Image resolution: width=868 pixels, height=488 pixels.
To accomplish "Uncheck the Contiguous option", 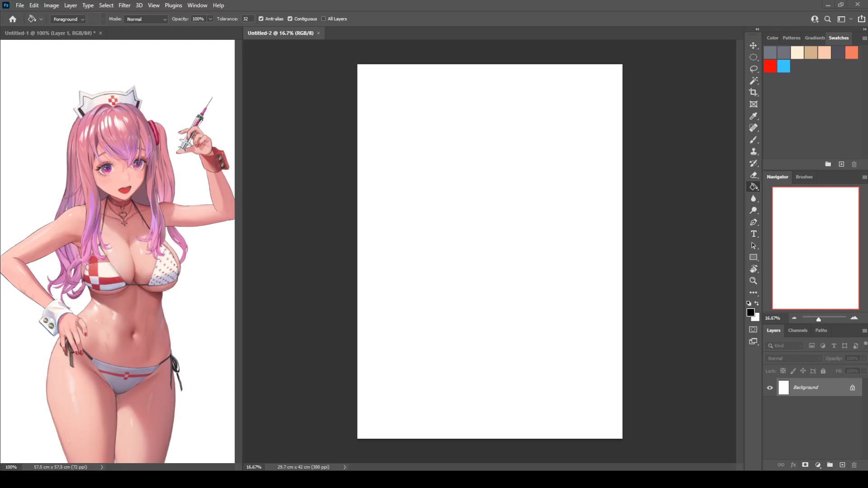I will pyautogui.click(x=290, y=19).
